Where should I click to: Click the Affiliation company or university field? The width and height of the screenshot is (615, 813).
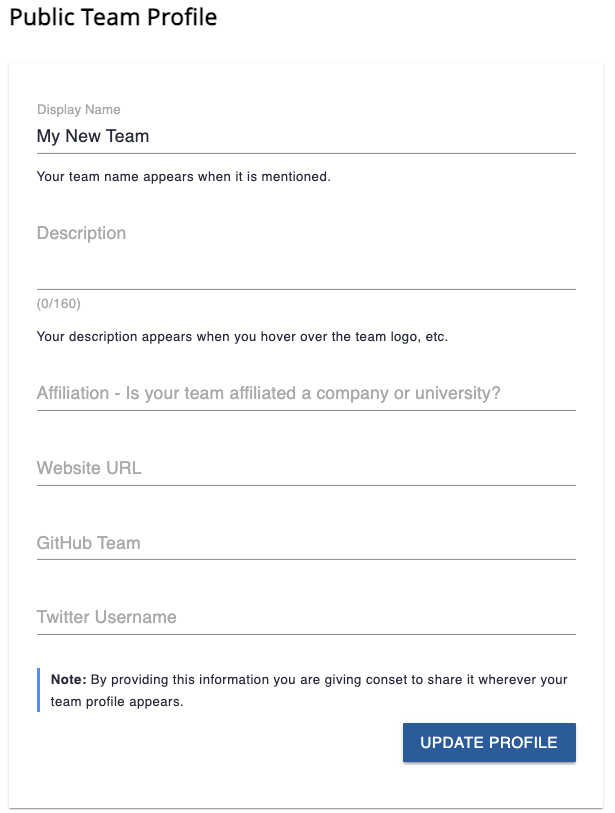tap(305, 393)
